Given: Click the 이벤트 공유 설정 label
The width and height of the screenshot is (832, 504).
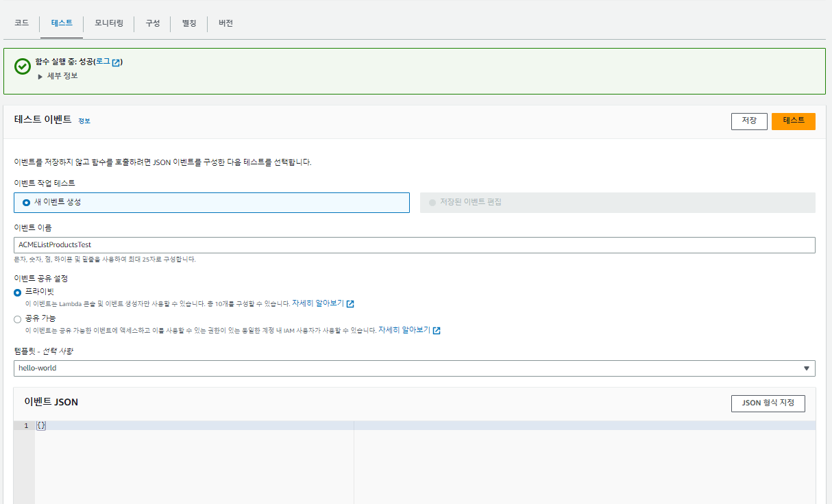Looking at the screenshot, I should (x=41, y=279).
